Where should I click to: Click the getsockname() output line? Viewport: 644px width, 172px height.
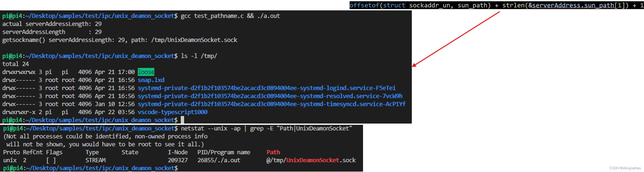tap(120, 40)
